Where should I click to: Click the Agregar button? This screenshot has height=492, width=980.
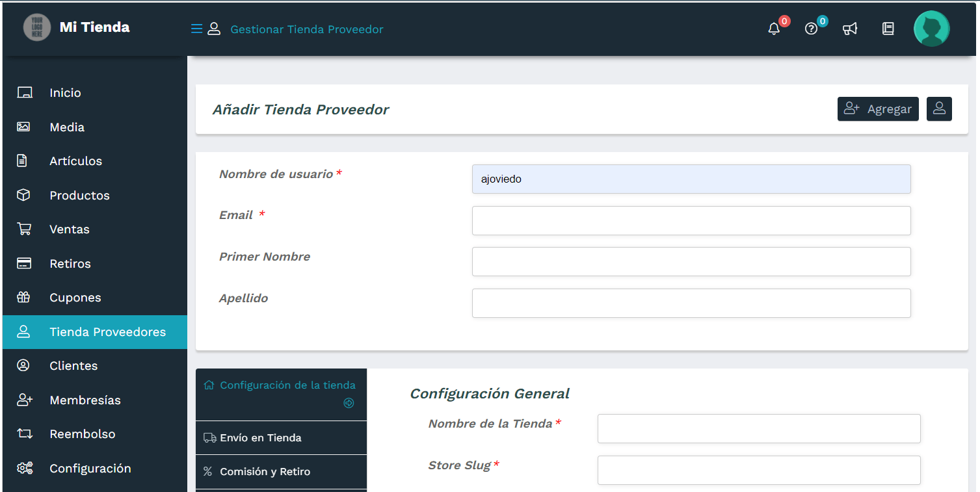click(878, 109)
